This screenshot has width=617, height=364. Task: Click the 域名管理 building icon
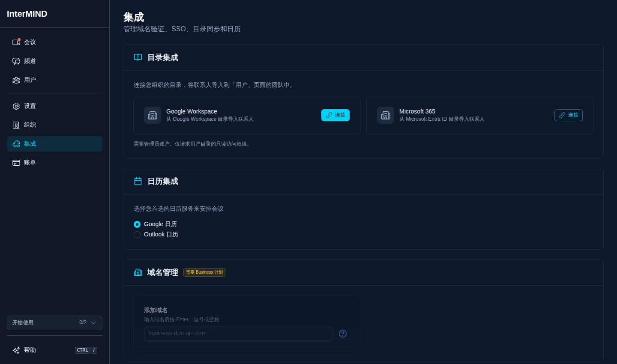[138, 272]
